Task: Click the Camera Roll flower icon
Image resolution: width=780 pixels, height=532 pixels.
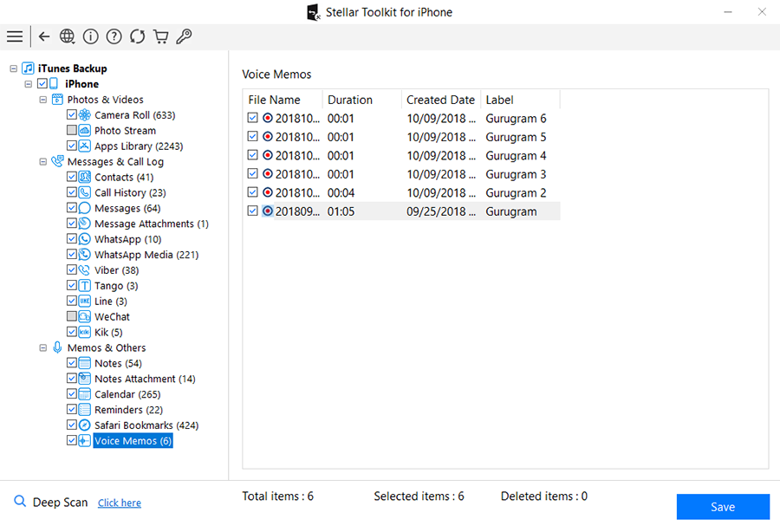Action: point(85,115)
